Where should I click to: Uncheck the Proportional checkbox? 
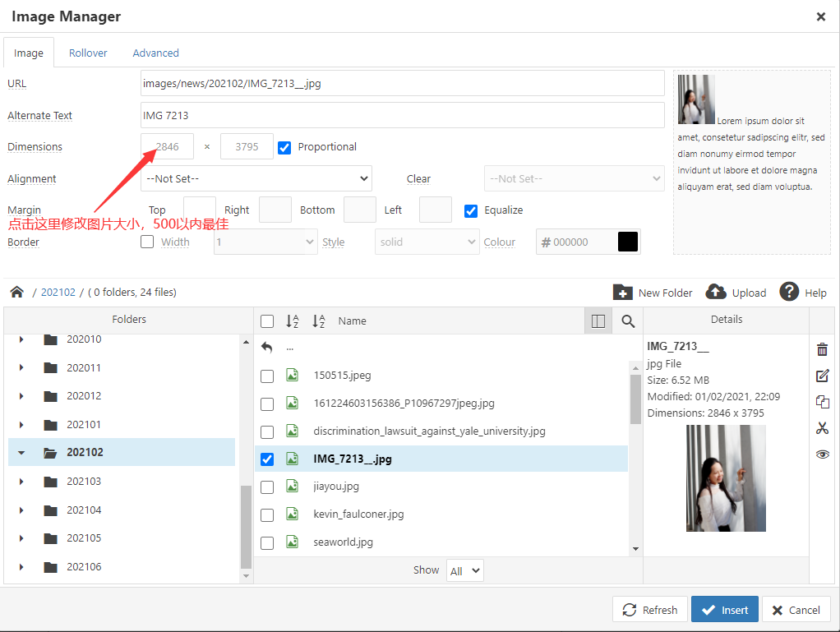(x=285, y=148)
